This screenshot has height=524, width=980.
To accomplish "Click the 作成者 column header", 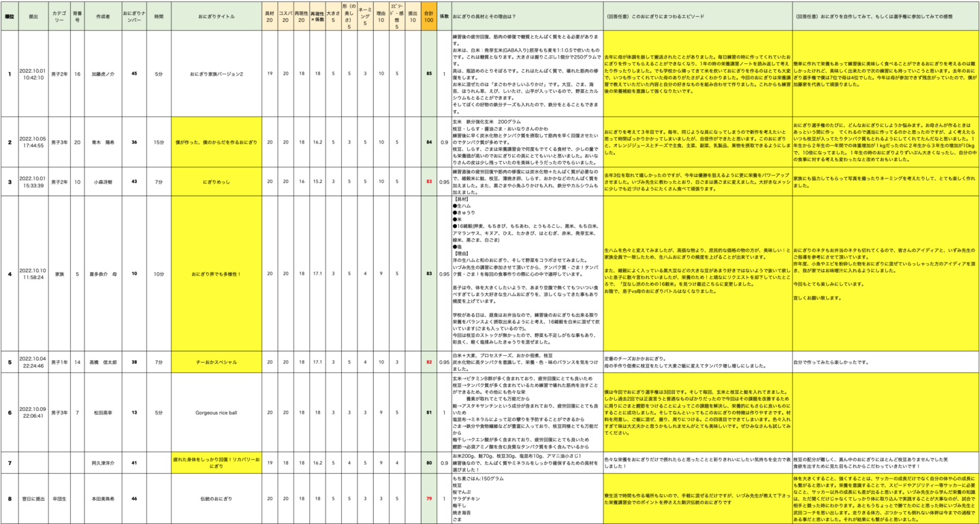I will point(102,16).
